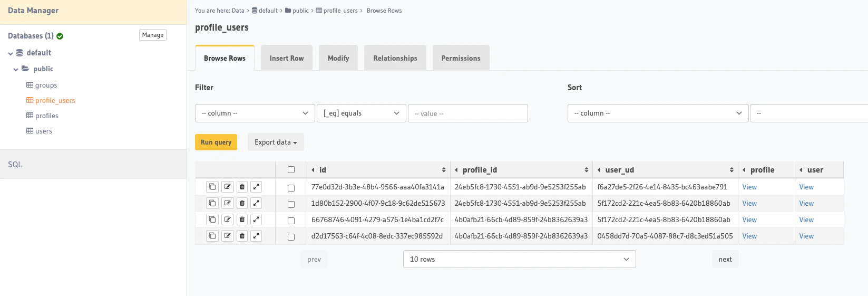Collapse the default database tree node
The image size is (868, 296).
[11, 53]
